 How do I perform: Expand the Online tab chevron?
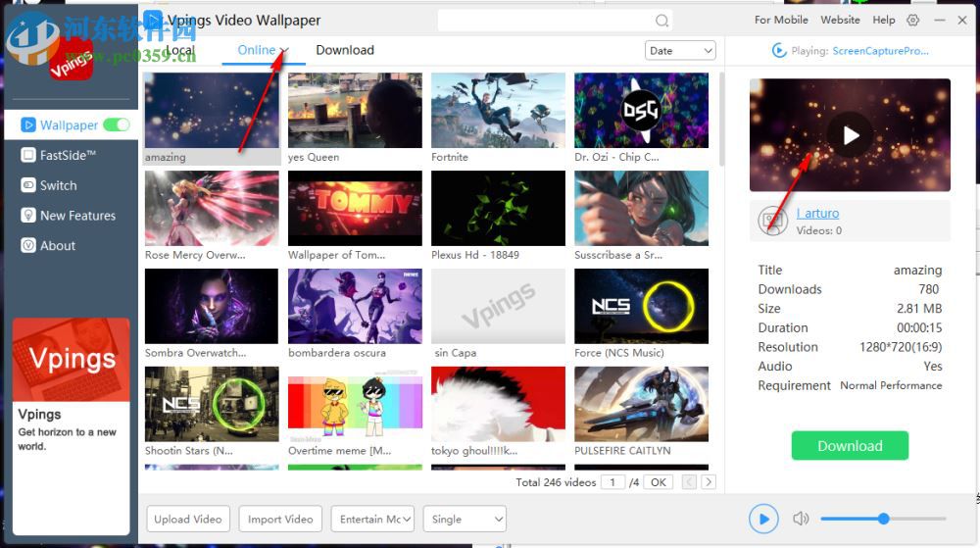[284, 51]
